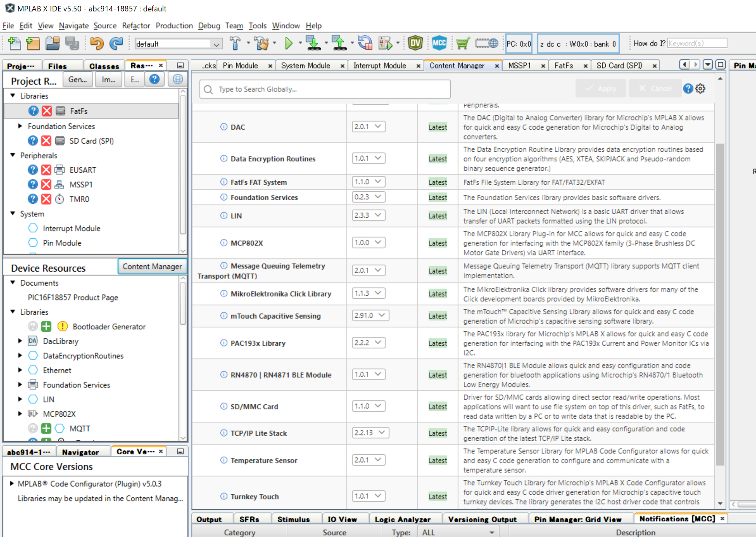Collapse the Documents tree node
Screen dimensions: 756x537
pos(13,282)
